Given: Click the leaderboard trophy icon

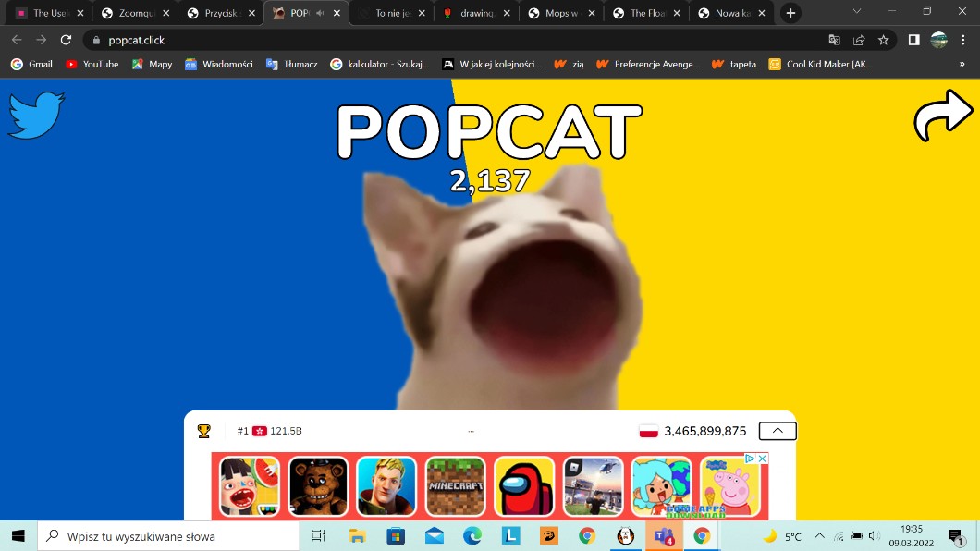Looking at the screenshot, I should click(204, 431).
